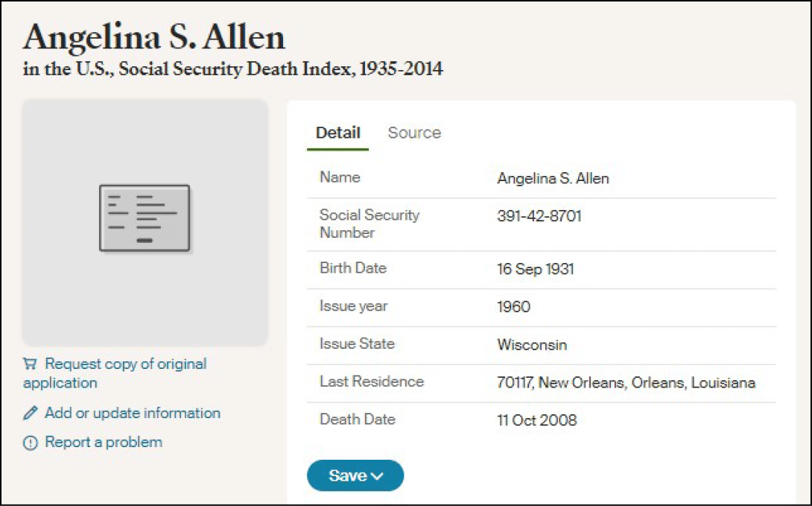This screenshot has width=812, height=506.
Task: Click the Issue year value 1960
Action: tap(514, 307)
